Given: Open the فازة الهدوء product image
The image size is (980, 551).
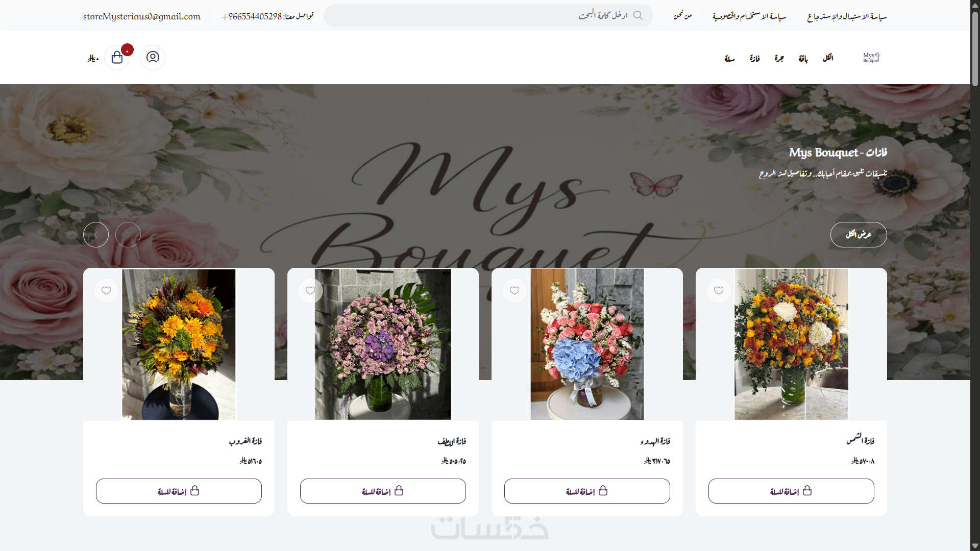Looking at the screenshot, I should pyautogui.click(x=587, y=344).
